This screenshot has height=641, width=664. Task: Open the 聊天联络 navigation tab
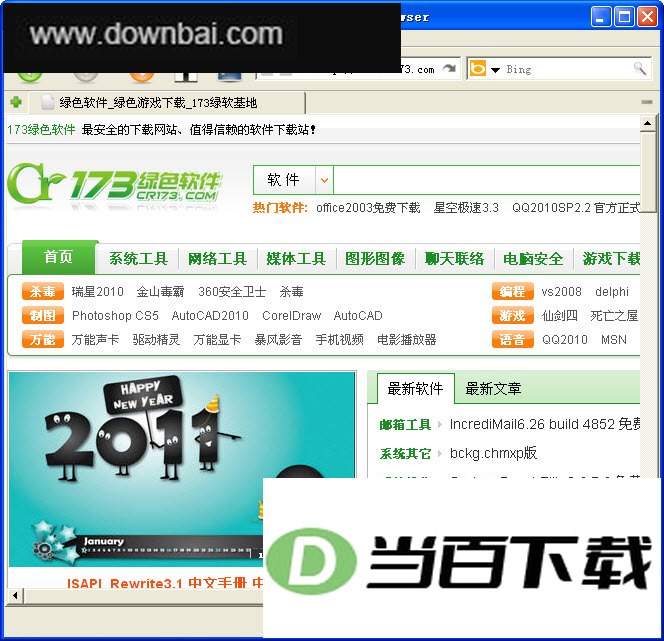coord(454,259)
